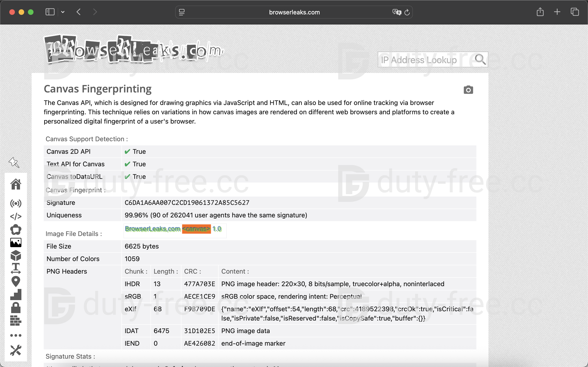Open Safari tab overview
Screen dimensions: 588x367
575,12
